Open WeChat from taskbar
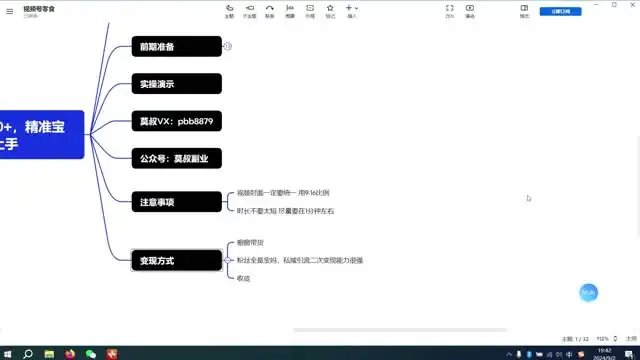The height and width of the screenshot is (360, 640). [91, 353]
